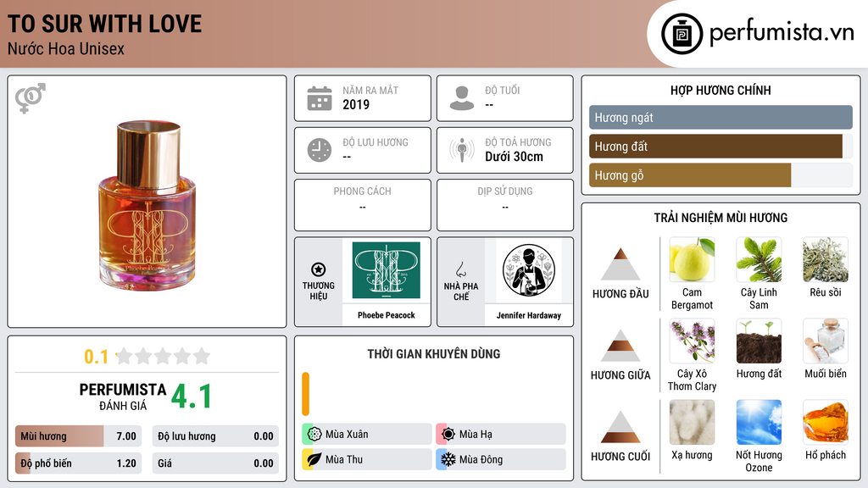This screenshot has height=488, width=868.
Task: Select the Cây Xô Thơm Clary note image
Action: [692, 341]
